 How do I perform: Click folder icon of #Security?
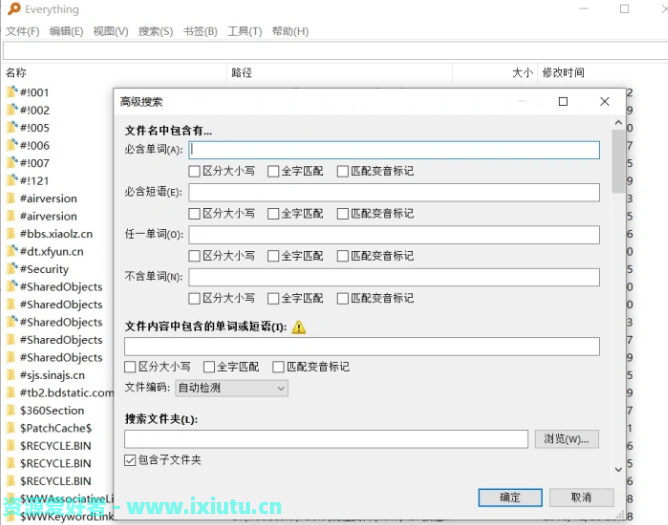tap(12, 269)
